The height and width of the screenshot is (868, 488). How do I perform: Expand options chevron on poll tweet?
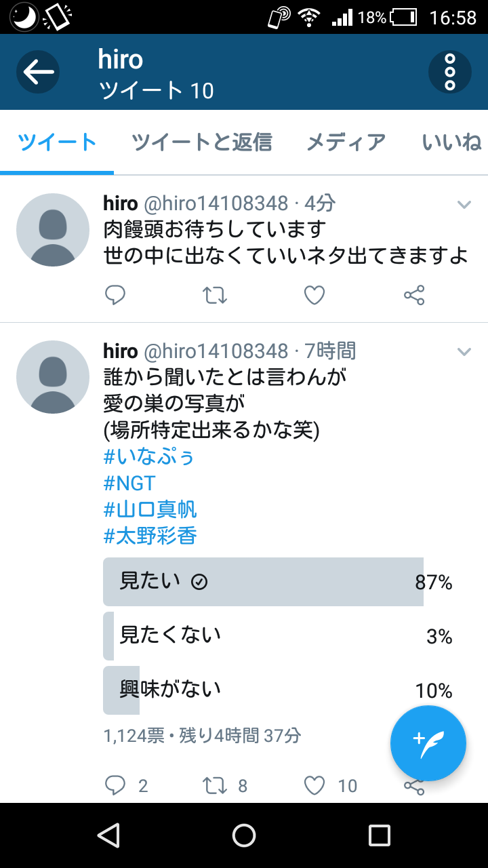click(x=464, y=352)
